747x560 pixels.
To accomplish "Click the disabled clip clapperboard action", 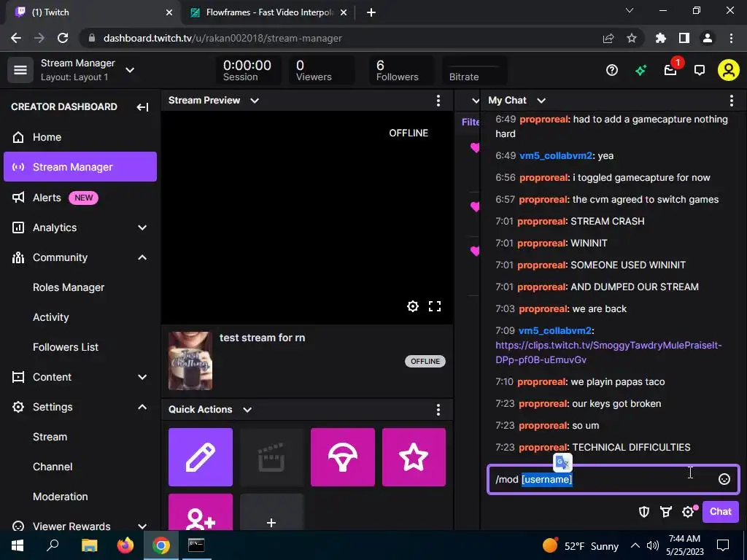I will pyautogui.click(x=271, y=457).
